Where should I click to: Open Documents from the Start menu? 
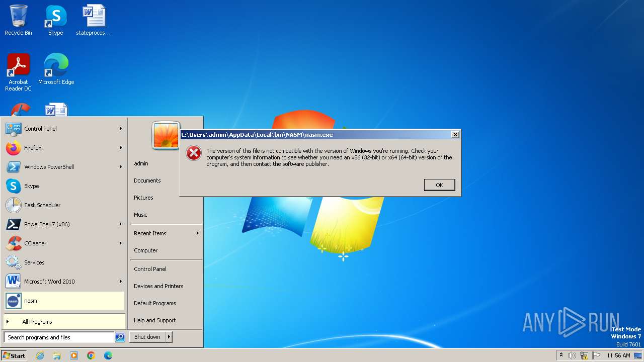click(147, 180)
